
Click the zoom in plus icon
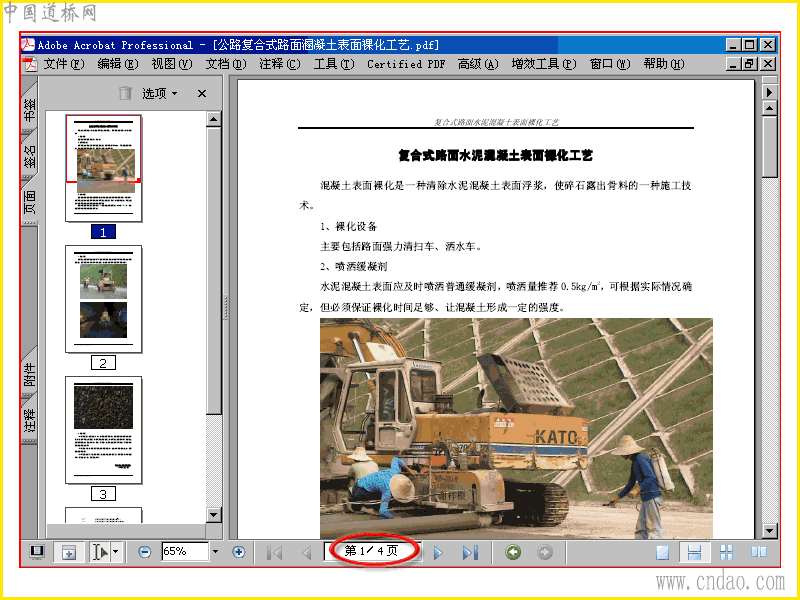click(x=238, y=552)
